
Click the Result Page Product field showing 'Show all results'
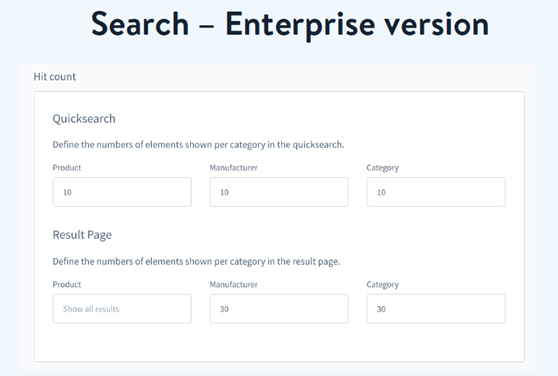tap(122, 309)
